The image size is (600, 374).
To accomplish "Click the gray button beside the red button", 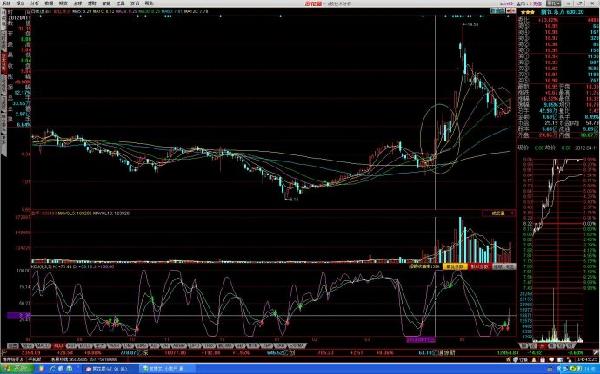I will coord(504,266).
